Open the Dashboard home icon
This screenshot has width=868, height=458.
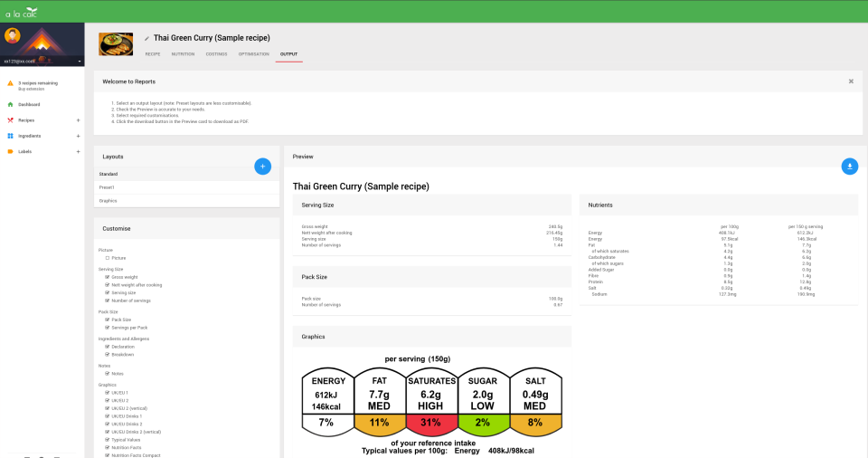pos(10,104)
